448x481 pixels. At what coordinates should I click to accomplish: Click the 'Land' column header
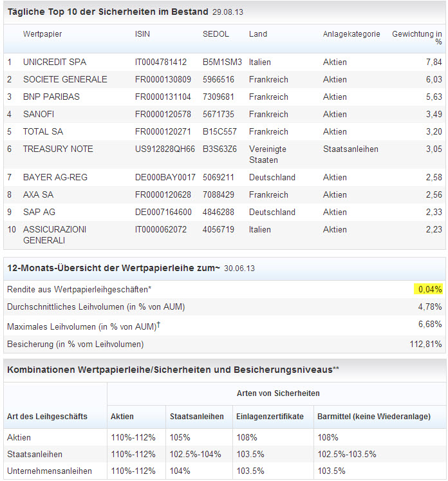(258, 34)
